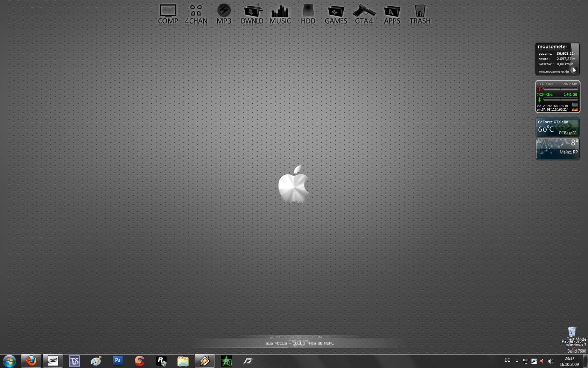Launch Photoshop from the taskbar

tap(118, 361)
